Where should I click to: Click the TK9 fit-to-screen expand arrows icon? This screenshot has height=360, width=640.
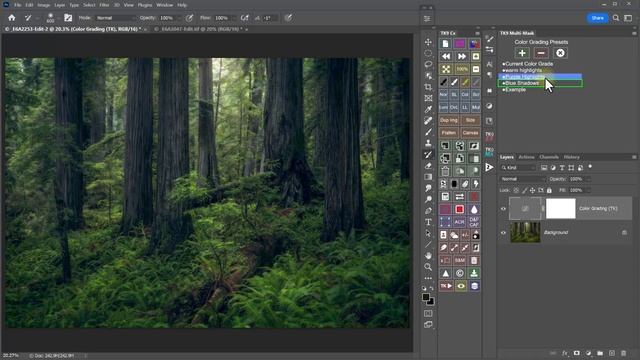click(446, 69)
